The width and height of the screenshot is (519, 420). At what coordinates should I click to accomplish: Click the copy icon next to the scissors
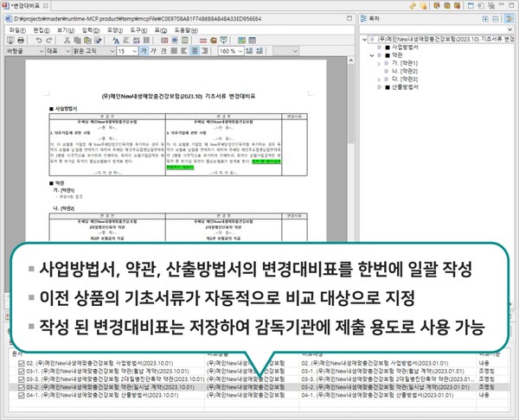point(77,41)
